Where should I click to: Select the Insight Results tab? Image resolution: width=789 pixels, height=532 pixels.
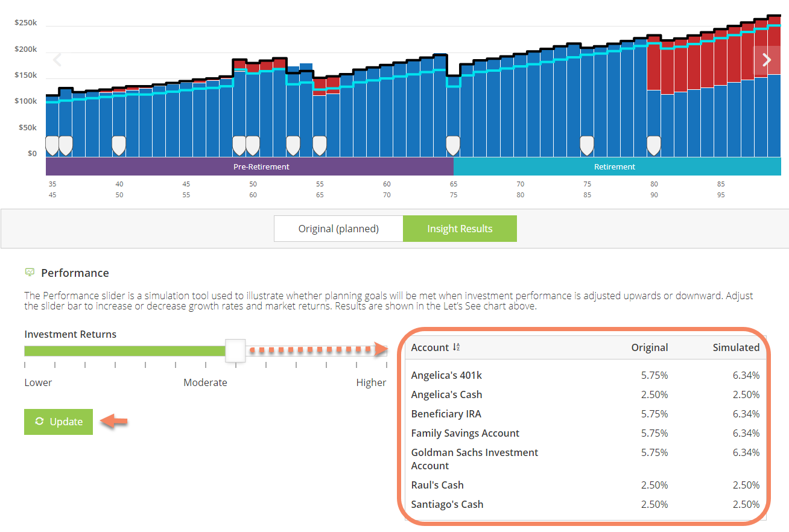tap(460, 229)
